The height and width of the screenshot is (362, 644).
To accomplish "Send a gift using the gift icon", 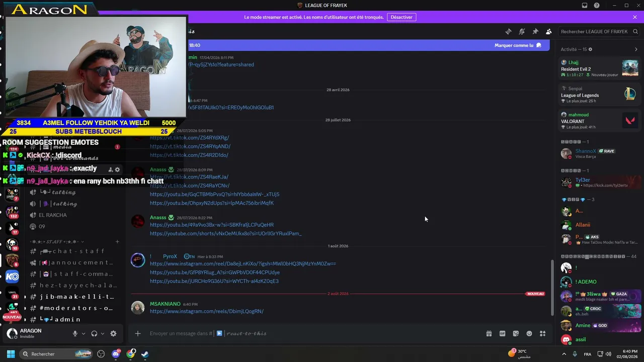I will pyautogui.click(x=489, y=333).
